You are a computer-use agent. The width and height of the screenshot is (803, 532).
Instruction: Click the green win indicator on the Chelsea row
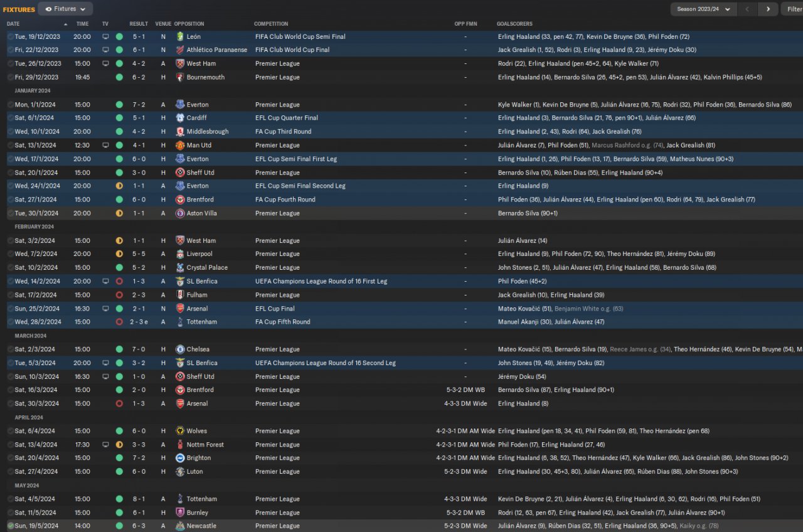[x=119, y=349]
